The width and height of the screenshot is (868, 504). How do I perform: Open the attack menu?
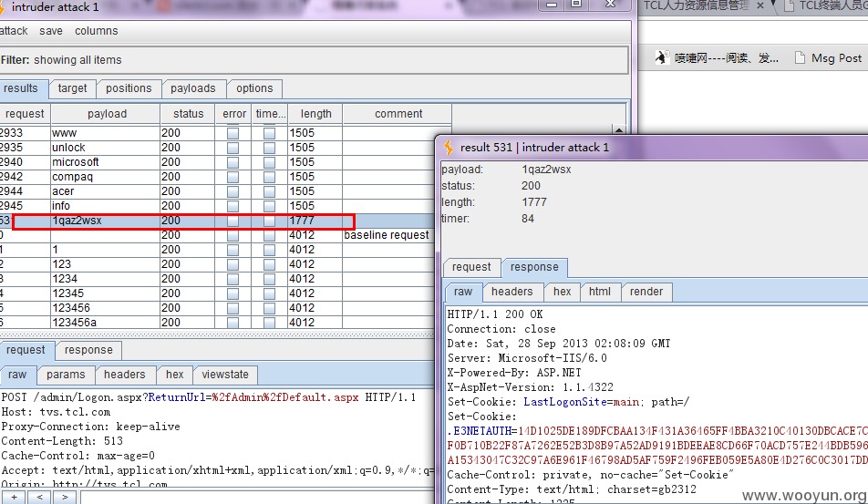(x=14, y=31)
